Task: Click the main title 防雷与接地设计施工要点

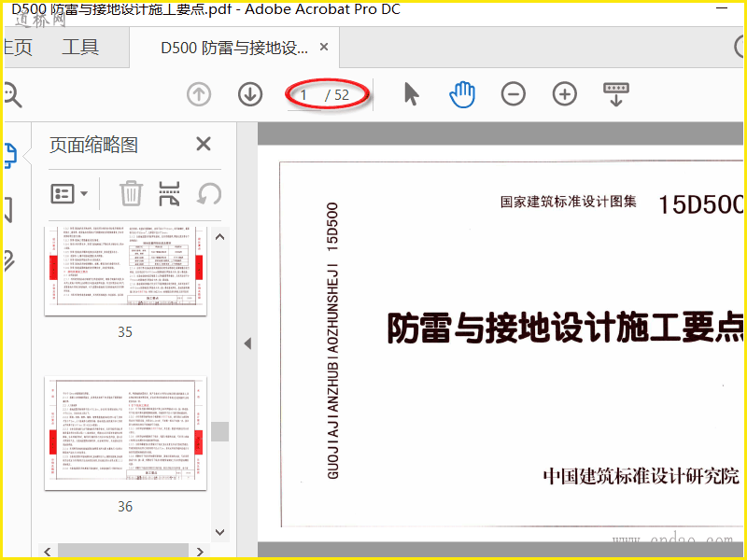Action: point(565,328)
